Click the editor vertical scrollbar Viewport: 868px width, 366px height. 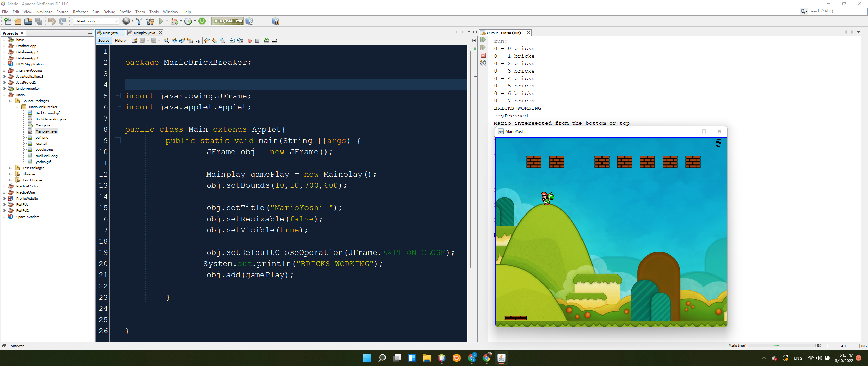470,159
